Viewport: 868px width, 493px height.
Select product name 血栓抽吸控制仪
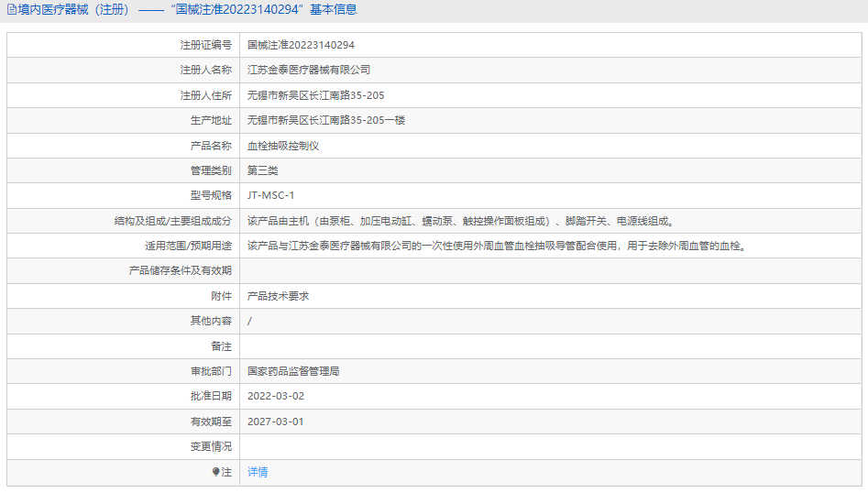coord(283,146)
